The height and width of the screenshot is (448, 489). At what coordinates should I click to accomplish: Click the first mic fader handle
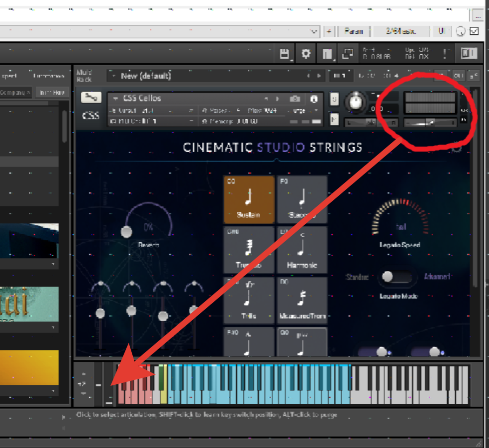point(100,313)
